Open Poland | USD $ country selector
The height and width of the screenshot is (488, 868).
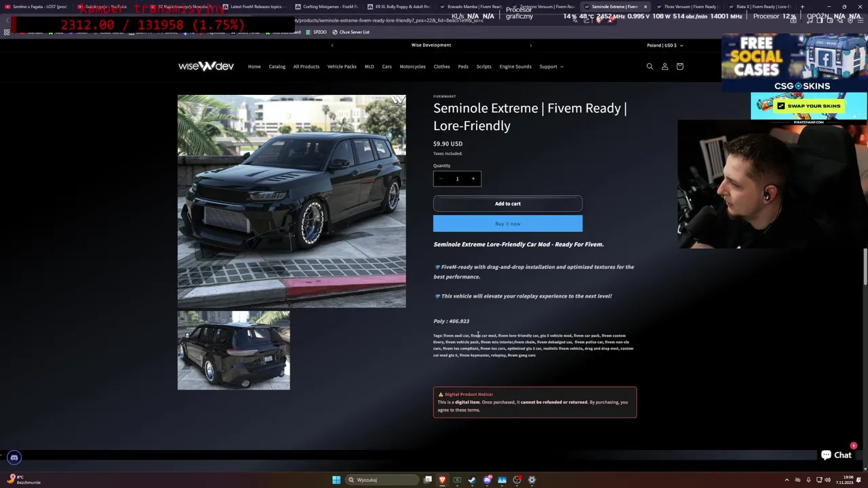coord(665,45)
